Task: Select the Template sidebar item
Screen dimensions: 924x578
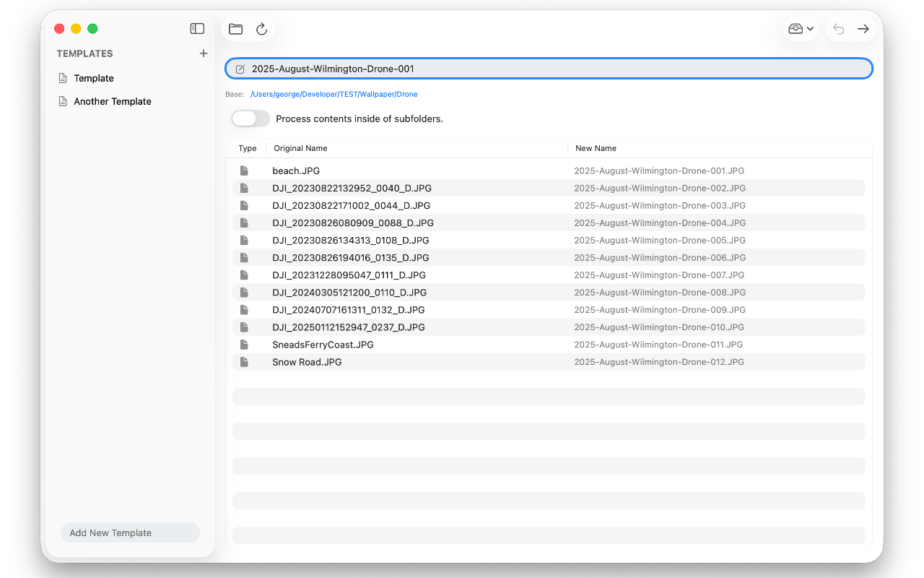Action: [94, 78]
